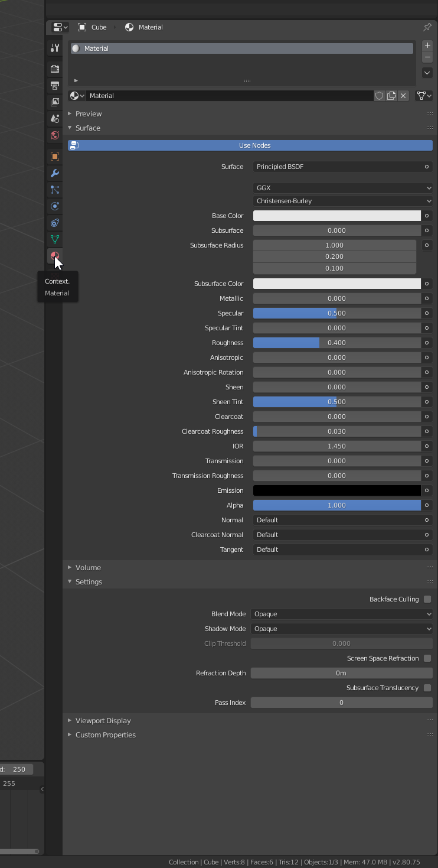Open the Base Color swatch
Viewport: 438px width, 868px height.
click(x=337, y=216)
